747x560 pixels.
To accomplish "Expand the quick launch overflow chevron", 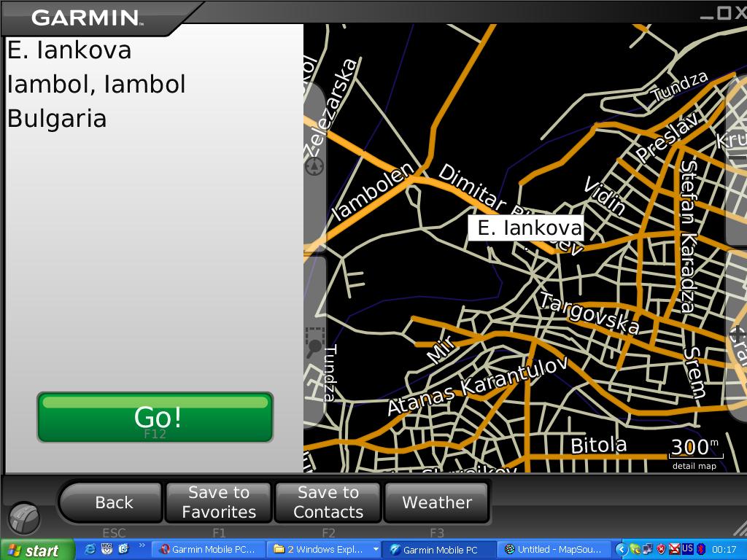I will point(142,545).
